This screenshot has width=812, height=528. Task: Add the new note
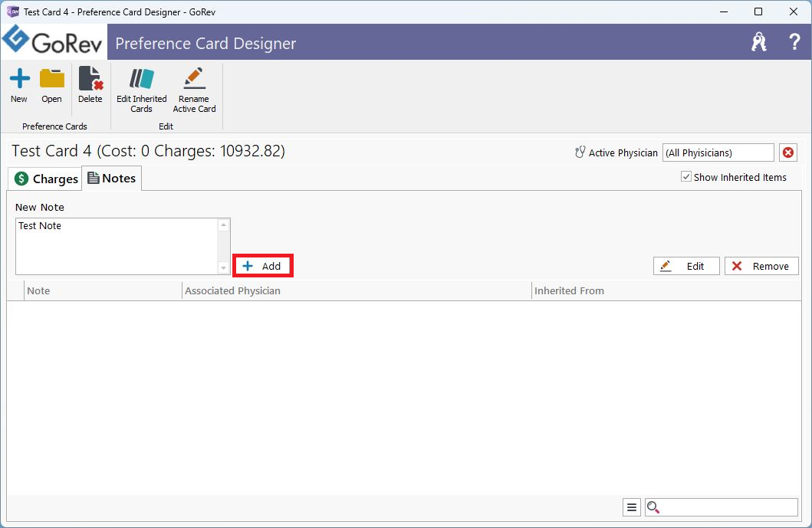[263, 266]
